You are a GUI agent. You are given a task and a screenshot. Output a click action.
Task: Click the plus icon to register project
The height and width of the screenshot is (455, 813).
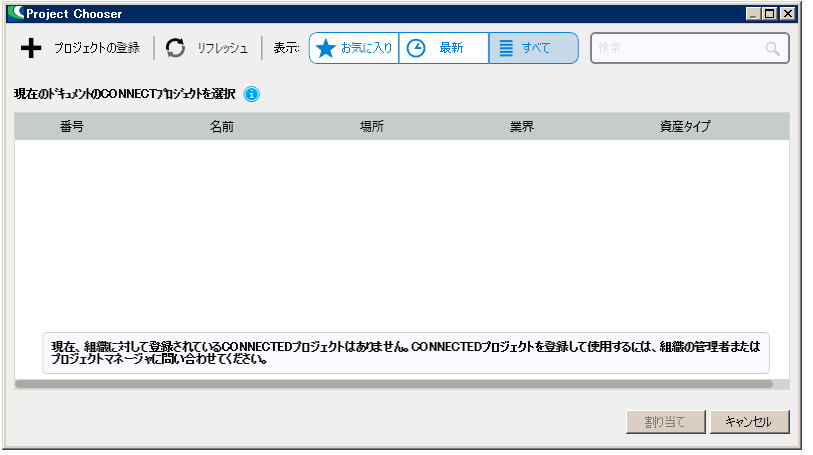click(31, 48)
